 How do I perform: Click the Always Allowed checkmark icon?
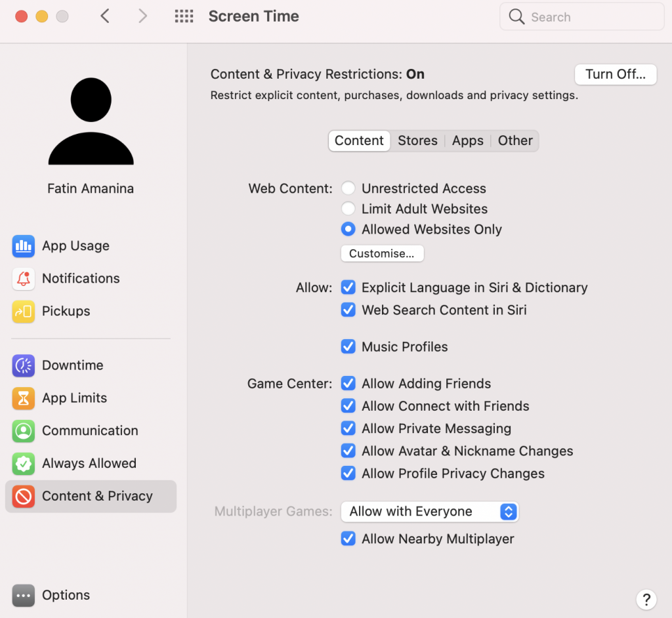point(24,463)
